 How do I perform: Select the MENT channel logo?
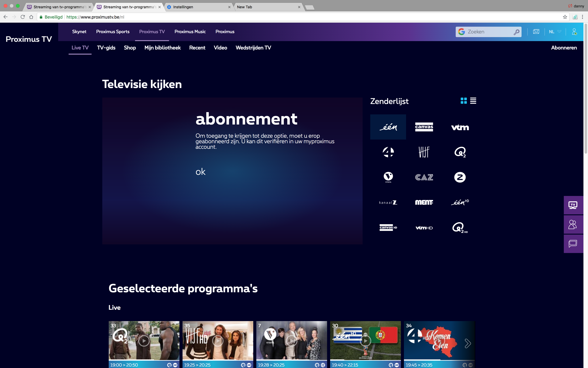[424, 203]
